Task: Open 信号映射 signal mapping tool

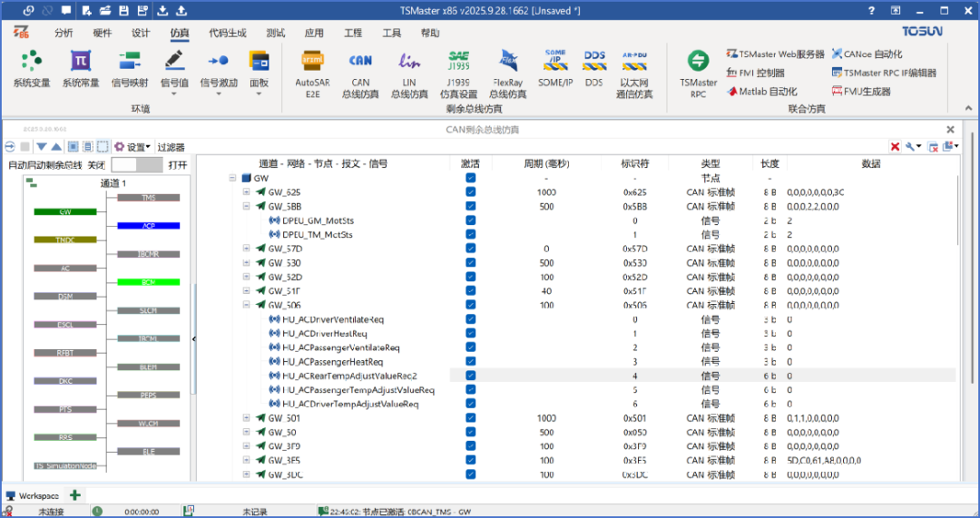Action: [130, 70]
